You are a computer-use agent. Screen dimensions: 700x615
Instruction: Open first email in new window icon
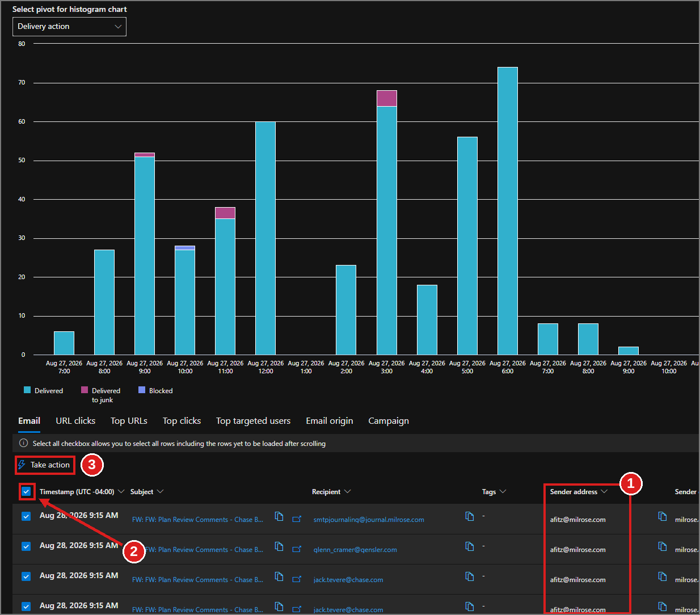pyautogui.click(x=297, y=519)
